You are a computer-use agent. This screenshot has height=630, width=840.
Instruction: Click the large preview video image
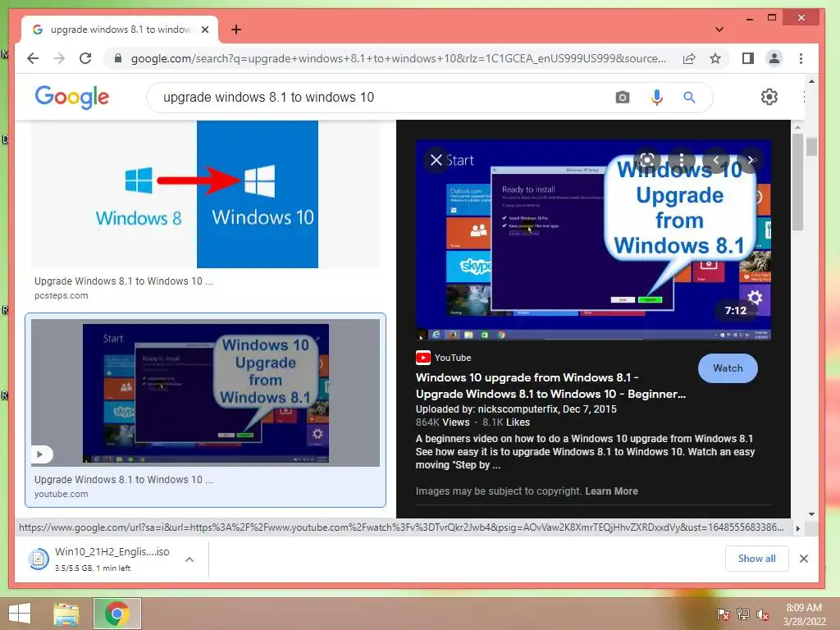[593, 240]
